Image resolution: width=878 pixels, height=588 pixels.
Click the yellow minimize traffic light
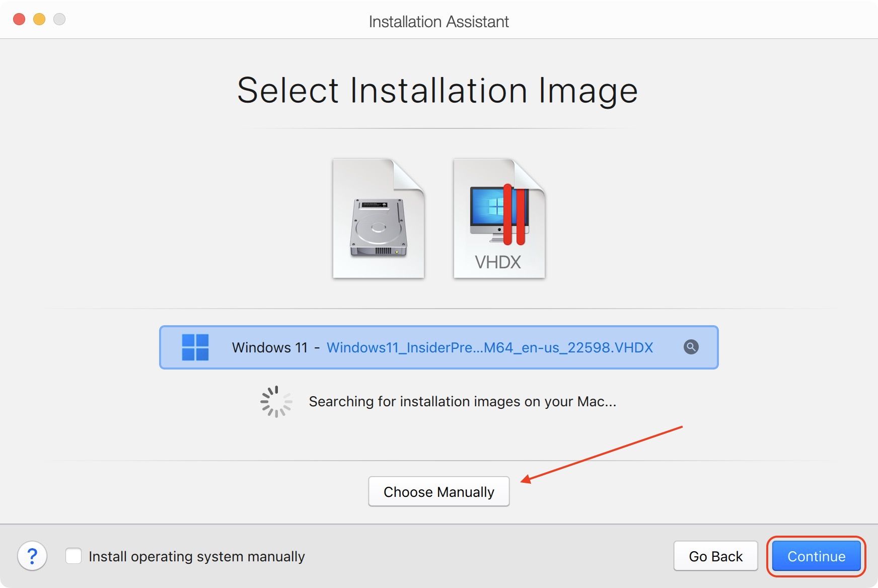pos(39,19)
